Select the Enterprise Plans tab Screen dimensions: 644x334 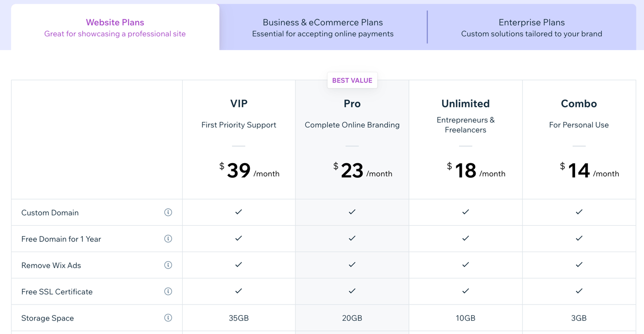[x=531, y=27]
